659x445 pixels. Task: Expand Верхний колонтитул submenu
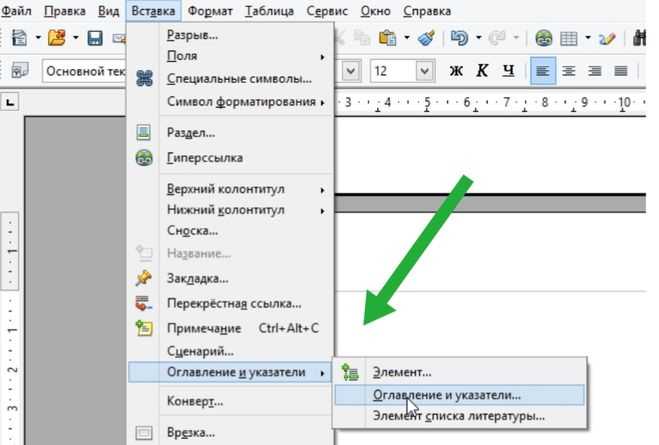[230, 189]
